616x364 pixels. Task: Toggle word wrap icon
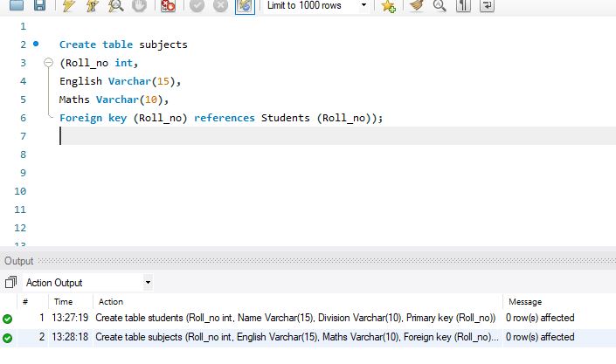tap(487, 5)
